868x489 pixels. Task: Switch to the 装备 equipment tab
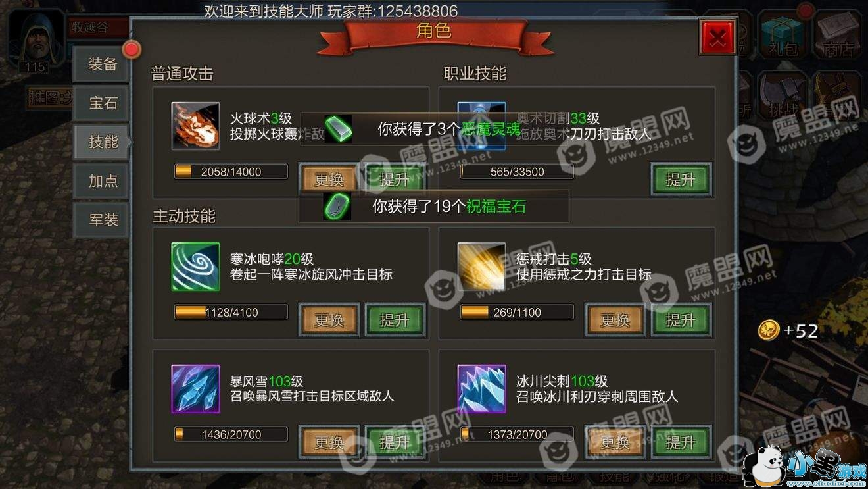coord(103,64)
